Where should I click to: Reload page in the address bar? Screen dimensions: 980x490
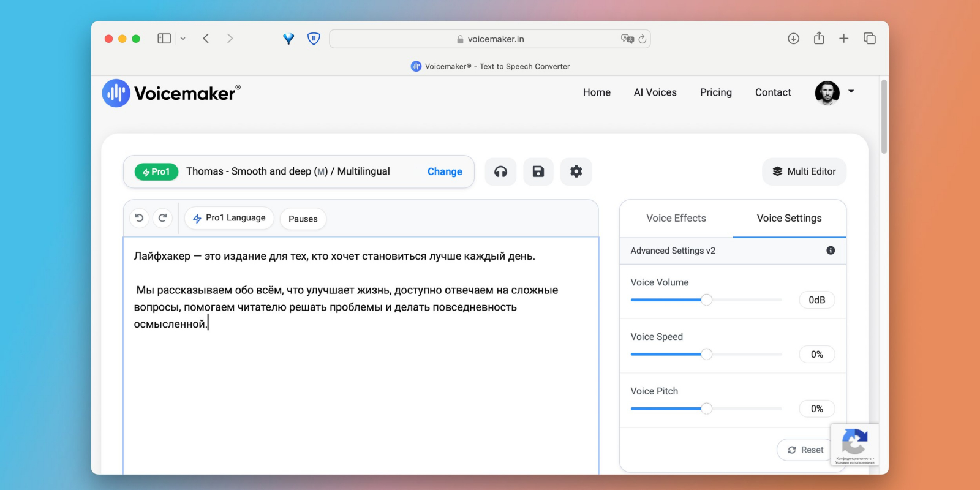[x=642, y=39]
